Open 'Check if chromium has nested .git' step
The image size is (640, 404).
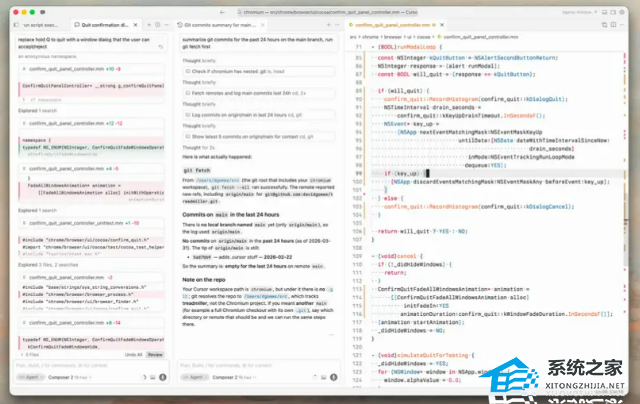(259, 71)
